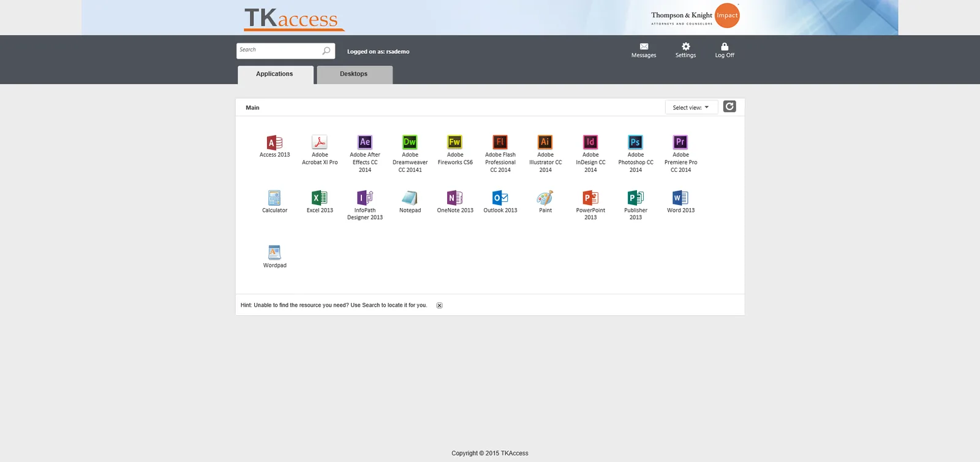980x462 pixels.
Task: Launch Outlook 2013
Action: (x=500, y=202)
